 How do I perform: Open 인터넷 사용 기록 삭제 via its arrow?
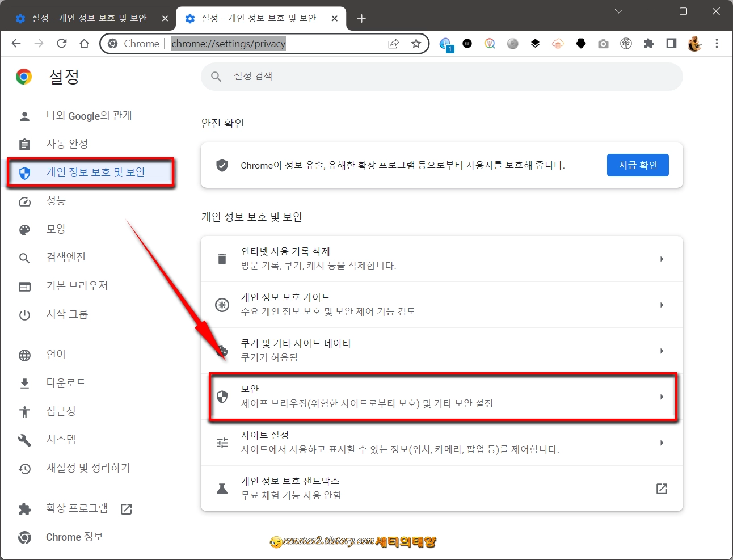click(662, 259)
